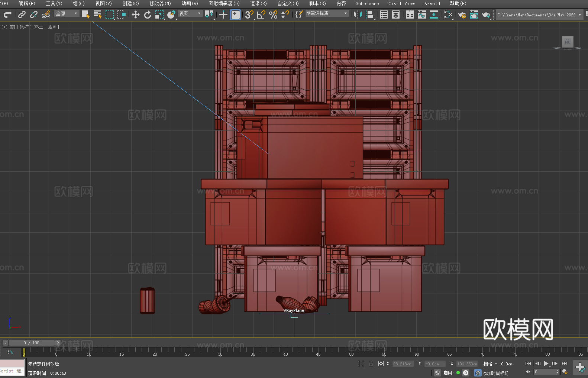This screenshot has height=378, width=588.
Task: Toggle the Spinner Snap button
Action: coord(285,14)
